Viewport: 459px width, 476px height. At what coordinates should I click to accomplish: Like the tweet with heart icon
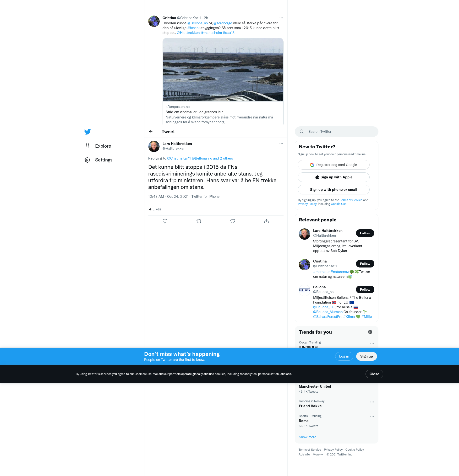(x=233, y=221)
